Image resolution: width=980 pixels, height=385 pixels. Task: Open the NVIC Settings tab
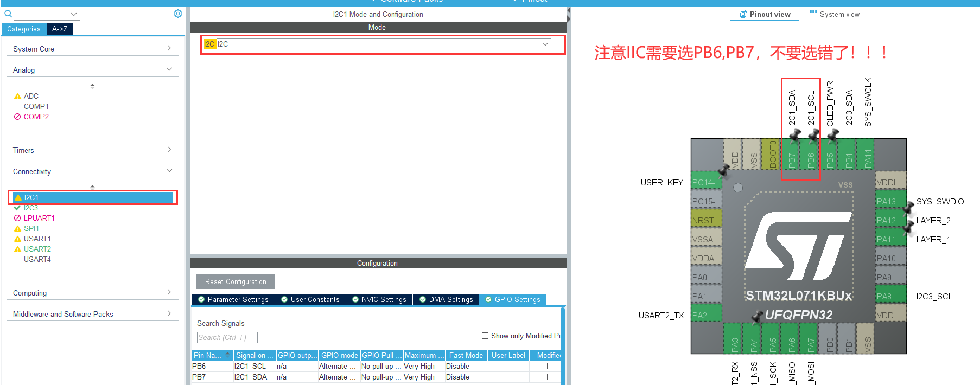(379, 299)
